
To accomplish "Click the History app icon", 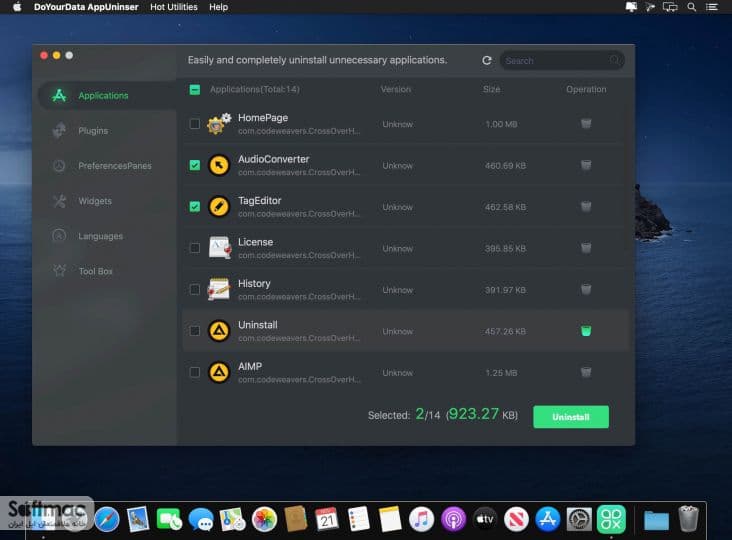I will [x=218, y=289].
